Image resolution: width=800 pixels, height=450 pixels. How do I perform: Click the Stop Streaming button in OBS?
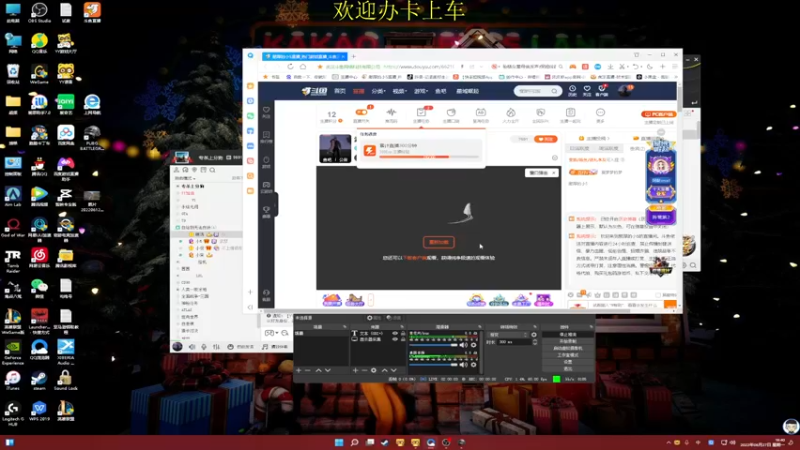click(568, 335)
